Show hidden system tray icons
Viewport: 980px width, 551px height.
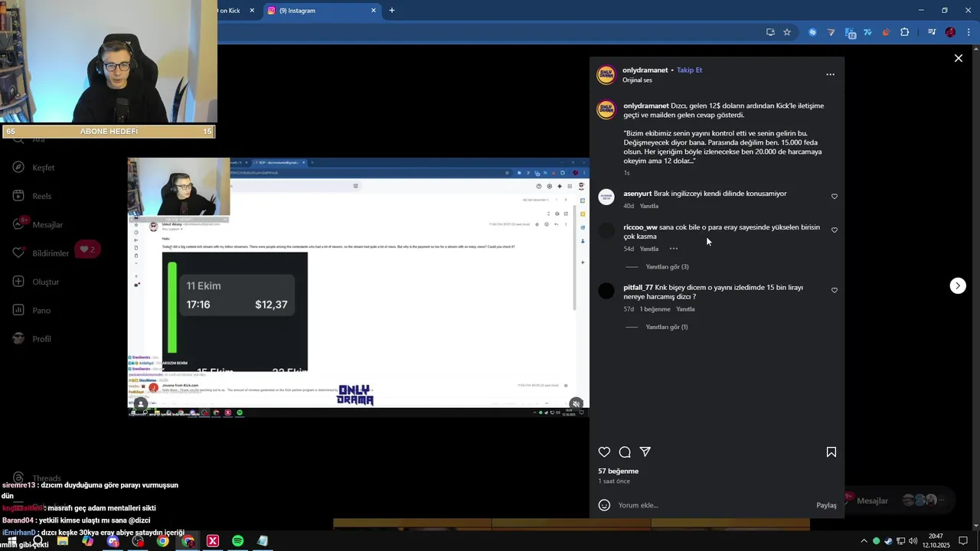(x=864, y=541)
